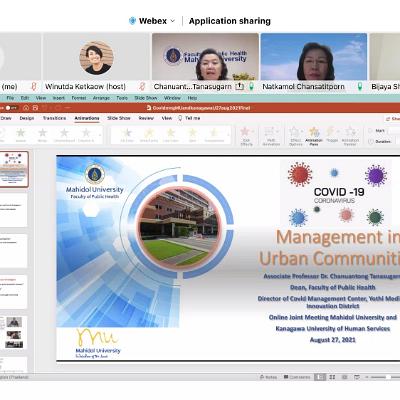Click the chevron next to Webex
Screen dimensions: 400x400
click(172, 21)
